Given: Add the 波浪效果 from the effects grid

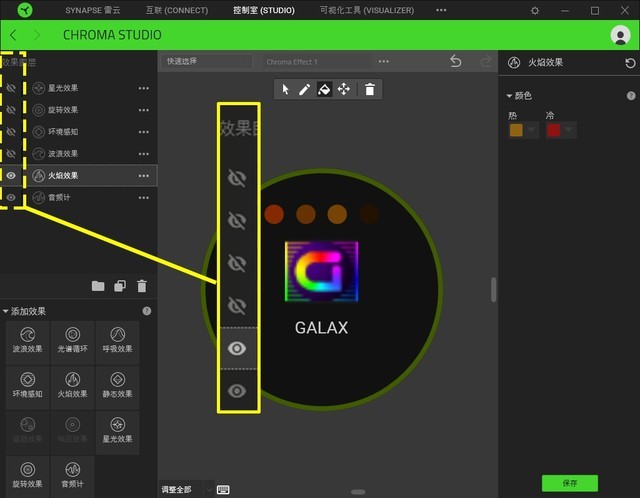Looking at the screenshot, I should click(x=27, y=342).
